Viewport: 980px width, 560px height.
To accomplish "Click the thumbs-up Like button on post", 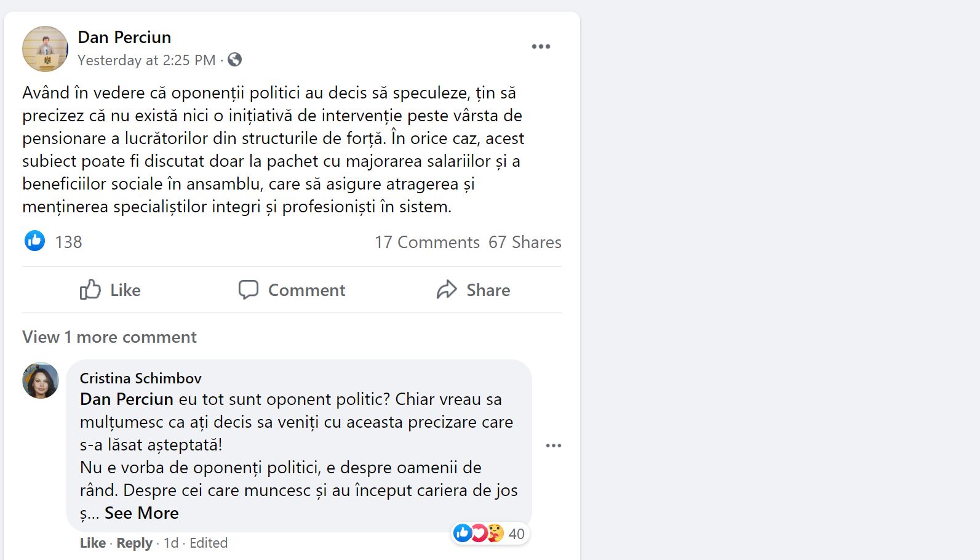I will (x=110, y=290).
